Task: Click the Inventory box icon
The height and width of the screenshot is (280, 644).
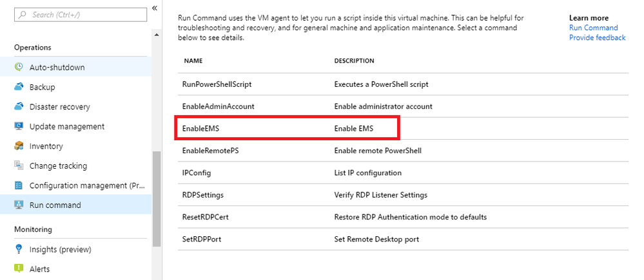Action: point(19,146)
